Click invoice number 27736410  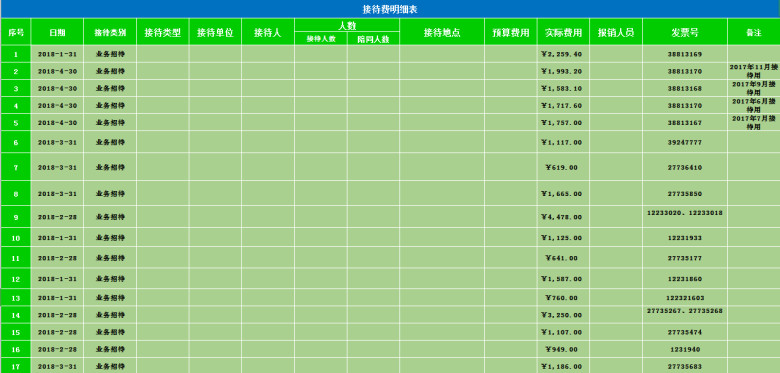(685, 167)
